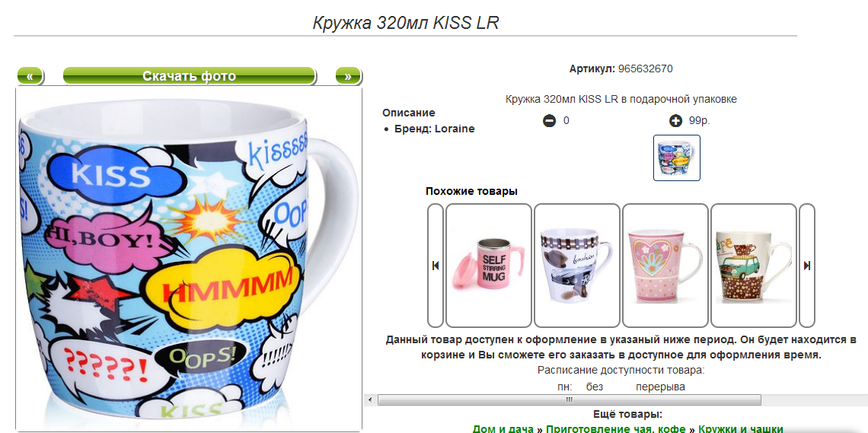Screen dimensions: 868x433
Task: Download photo via Скачать фото button
Action: (x=190, y=76)
